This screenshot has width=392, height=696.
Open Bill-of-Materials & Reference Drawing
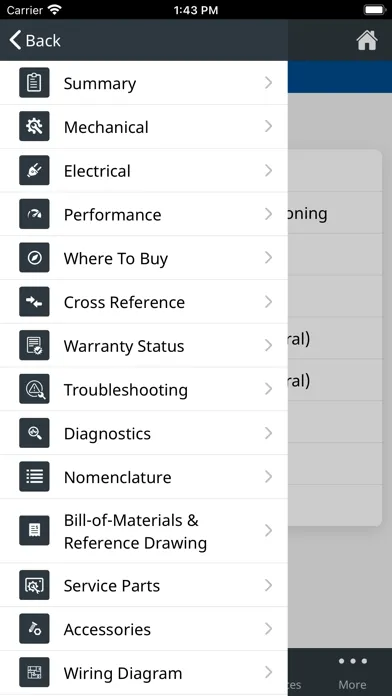pos(144,531)
